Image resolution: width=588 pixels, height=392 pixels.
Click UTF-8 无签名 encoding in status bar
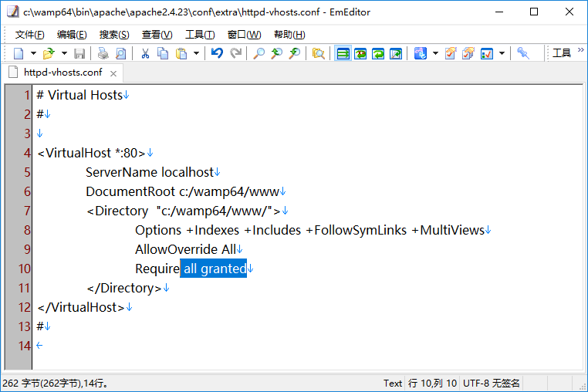(492, 384)
